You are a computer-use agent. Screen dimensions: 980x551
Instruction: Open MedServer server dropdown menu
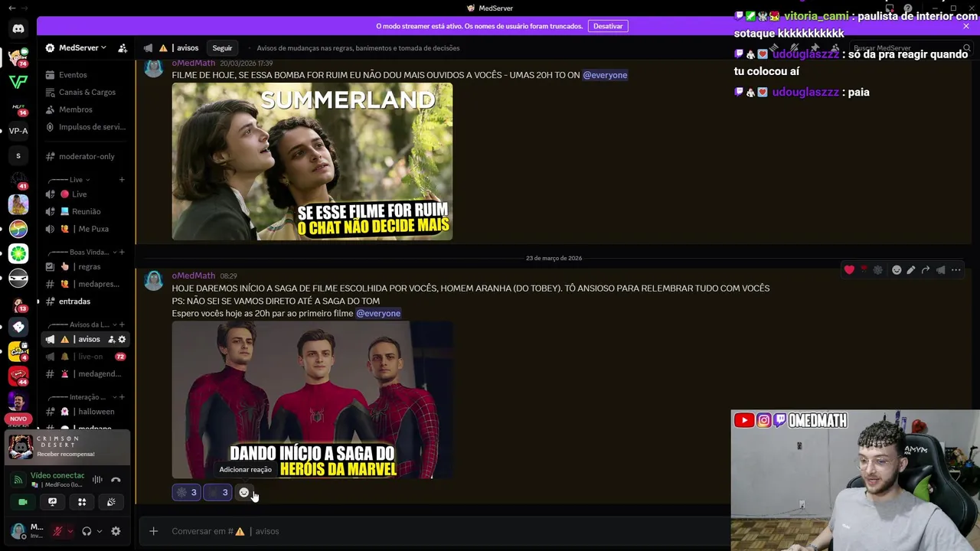point(76,47)
